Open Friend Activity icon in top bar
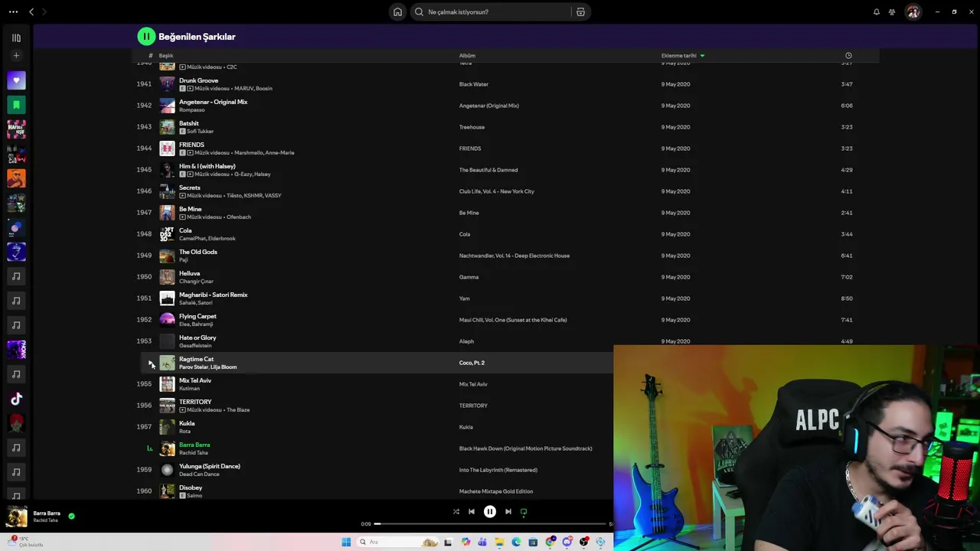980x551 pixels. 892,12
